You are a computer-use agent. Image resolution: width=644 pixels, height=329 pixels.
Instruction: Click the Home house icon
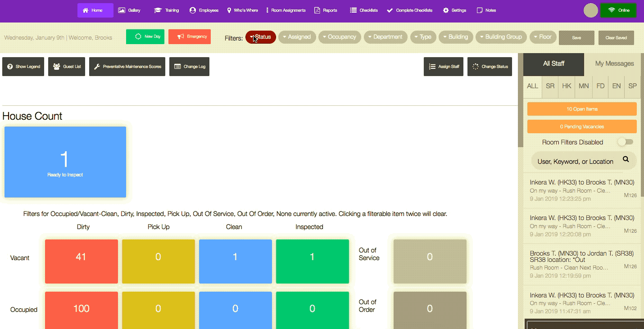click(x=86, y=10)
